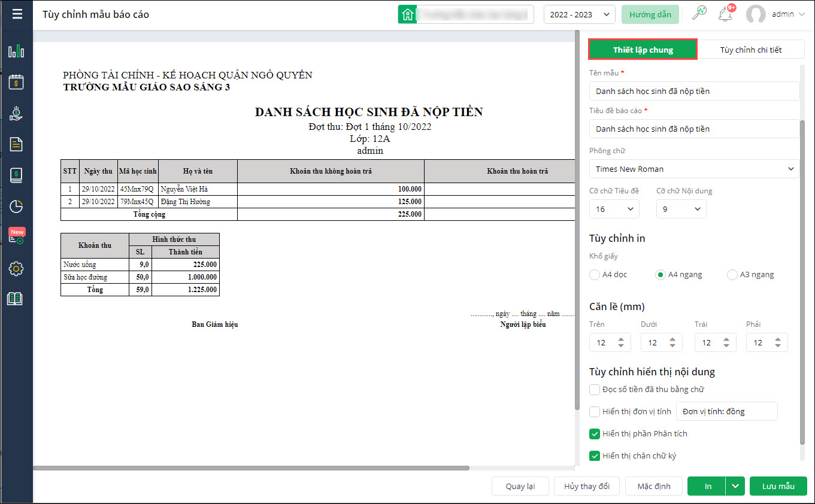The width and height of the screenshot is (815, 504).
Task: Select A4 ngang paper size
Action: pyautogui.click(x=661, y=275)
